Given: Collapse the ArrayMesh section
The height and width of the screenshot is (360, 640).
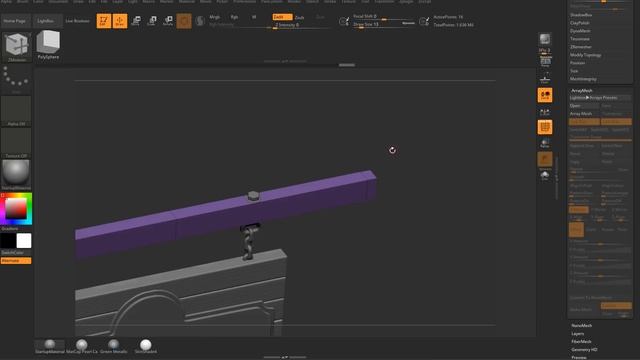Looking at the screenshot, I should (x=582, y=91).
